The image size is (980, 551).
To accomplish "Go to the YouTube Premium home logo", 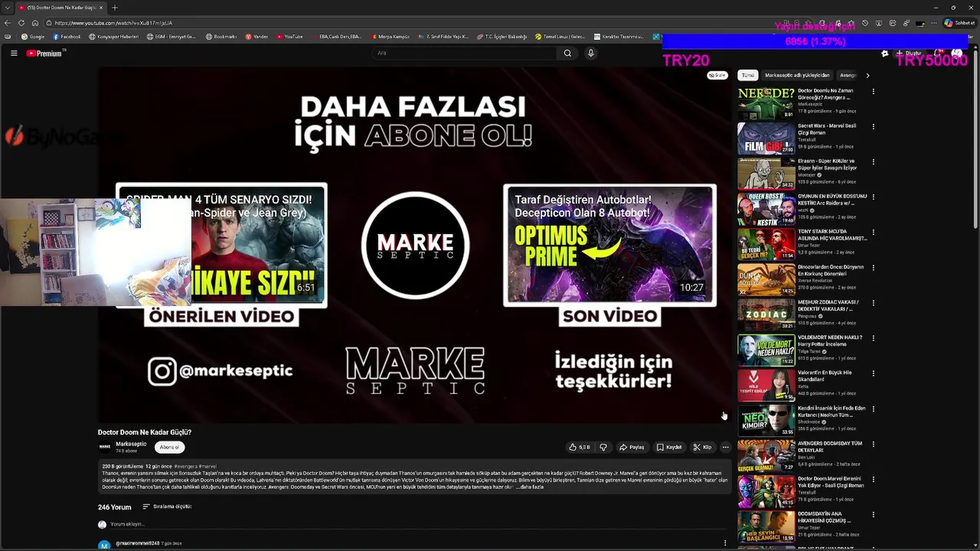I will [44, 54].
